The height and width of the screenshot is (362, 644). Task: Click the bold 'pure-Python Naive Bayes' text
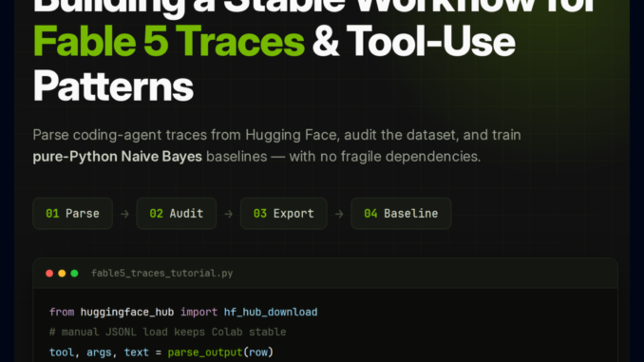118,157
